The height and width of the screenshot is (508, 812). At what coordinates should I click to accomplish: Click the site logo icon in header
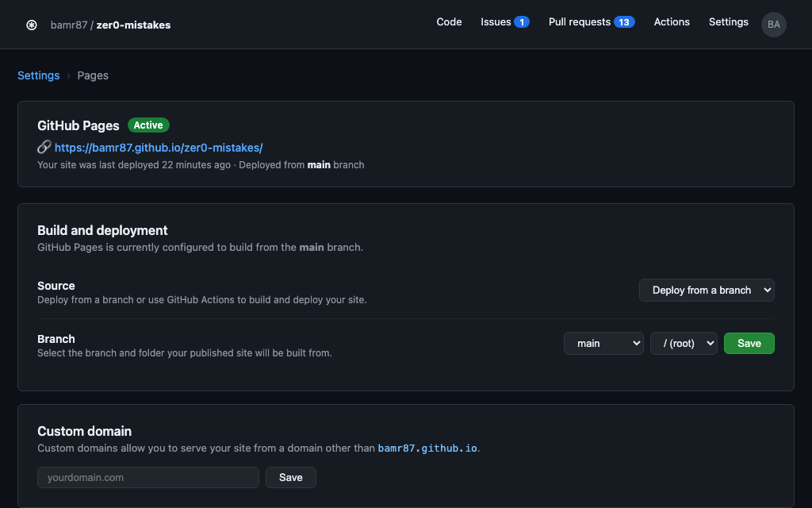coord(32,25)
